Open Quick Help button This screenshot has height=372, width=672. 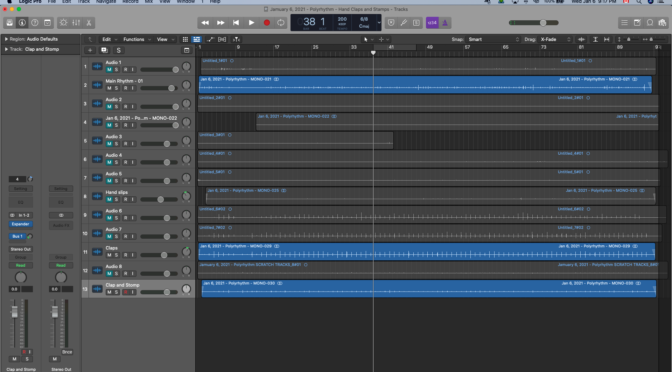pyautogui.click(x=35, y=23)
